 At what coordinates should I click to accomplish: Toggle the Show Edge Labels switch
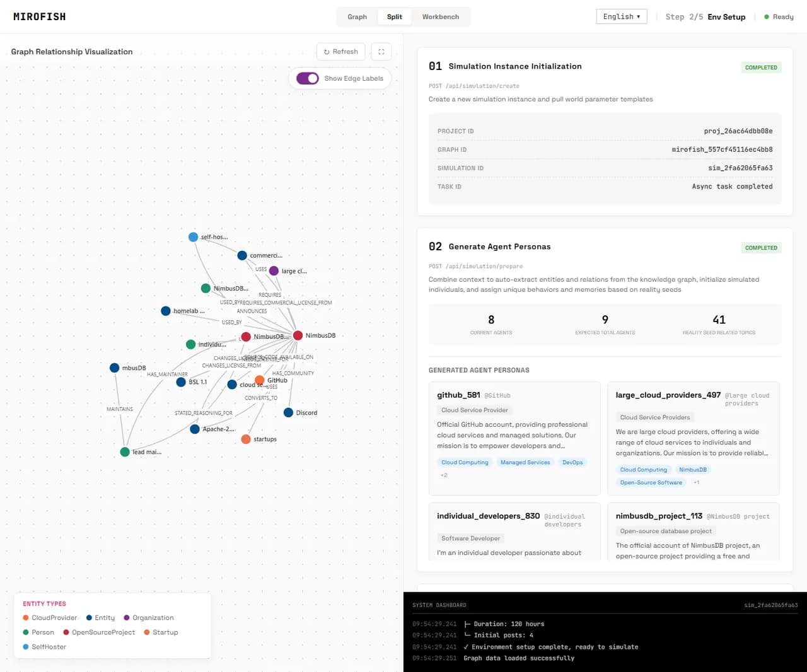308,78
